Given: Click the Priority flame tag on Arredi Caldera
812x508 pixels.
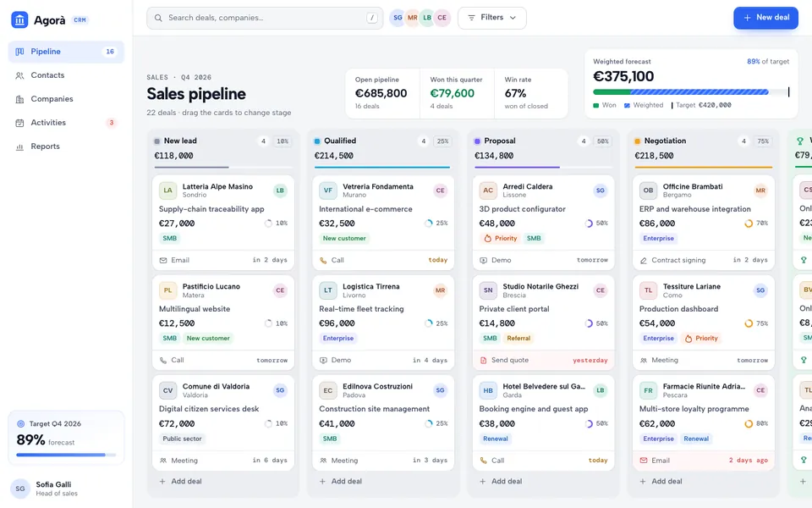Looking at the screenshot, I should coord(500,239).
